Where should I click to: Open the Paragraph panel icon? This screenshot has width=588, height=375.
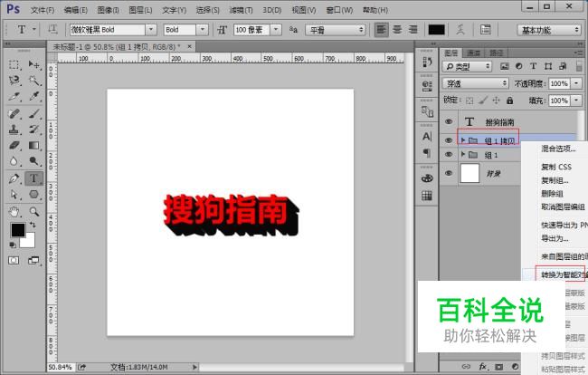tap(427, 153)
